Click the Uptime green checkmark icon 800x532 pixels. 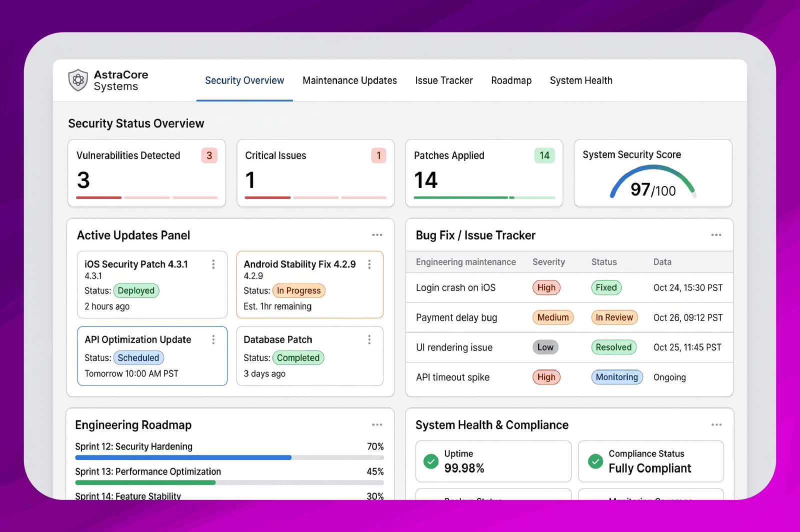[431, 461]
